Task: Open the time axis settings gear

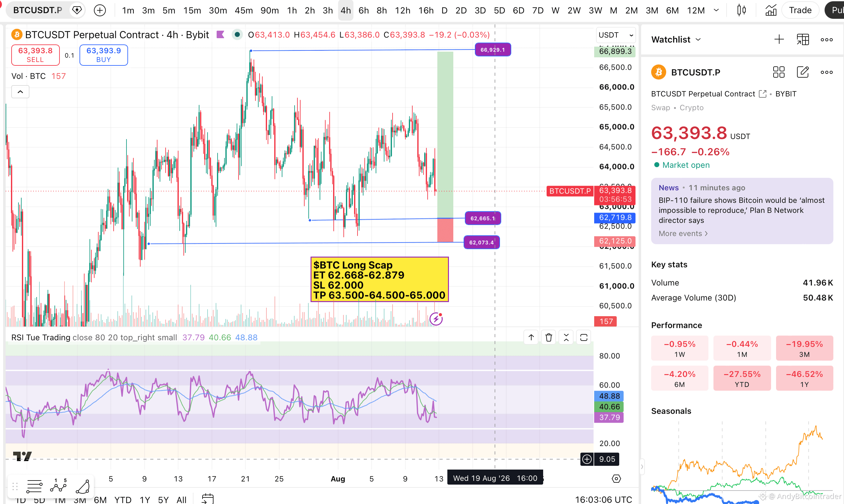Action: click(616, 479)
